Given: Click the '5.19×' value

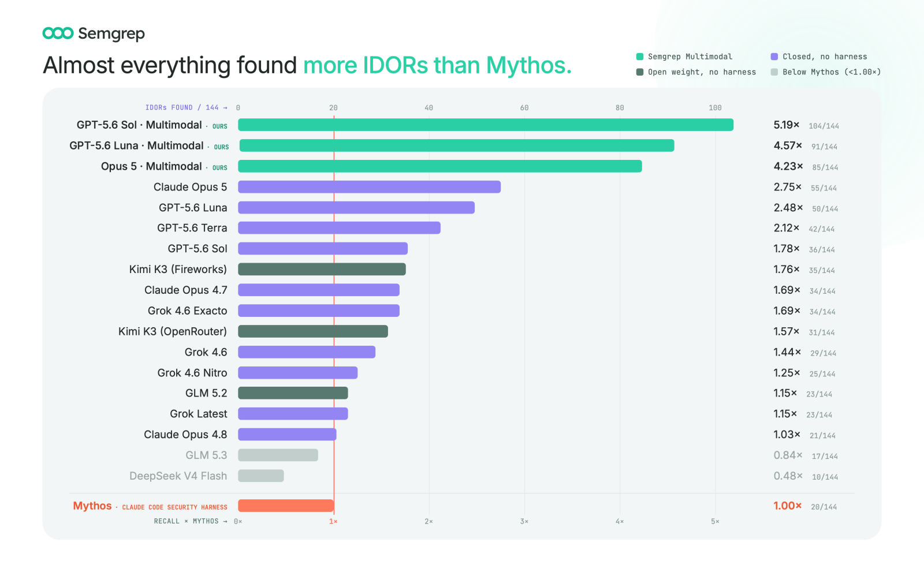Looking at the screenshot, I should click(x=787, y=125).
